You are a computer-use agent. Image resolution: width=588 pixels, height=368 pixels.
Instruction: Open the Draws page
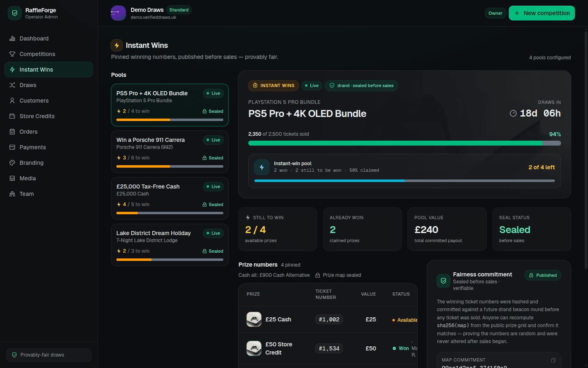pyautogui.click(x=49, y=85)
